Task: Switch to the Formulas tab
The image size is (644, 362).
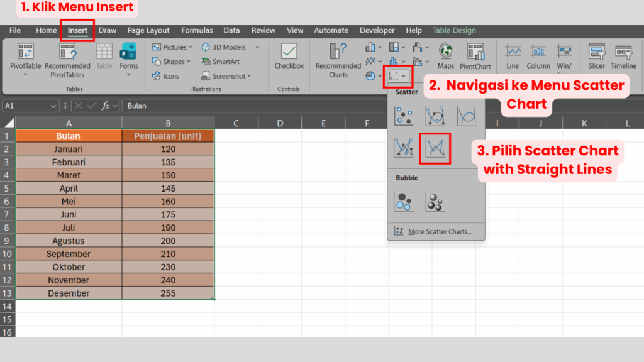Action: click(x=197, y=30)
